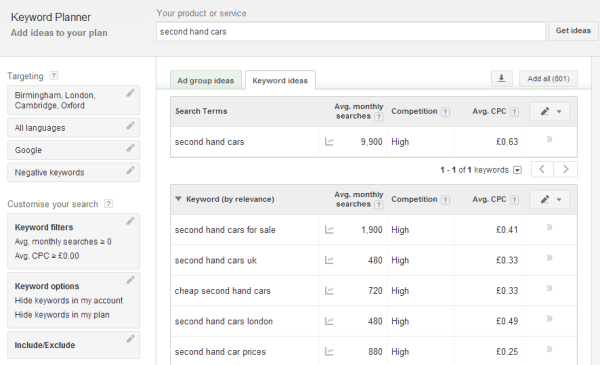Switch to Ad group ideas tab
The height and width of the screenshot is (365, 600).
tap(205, 80)
